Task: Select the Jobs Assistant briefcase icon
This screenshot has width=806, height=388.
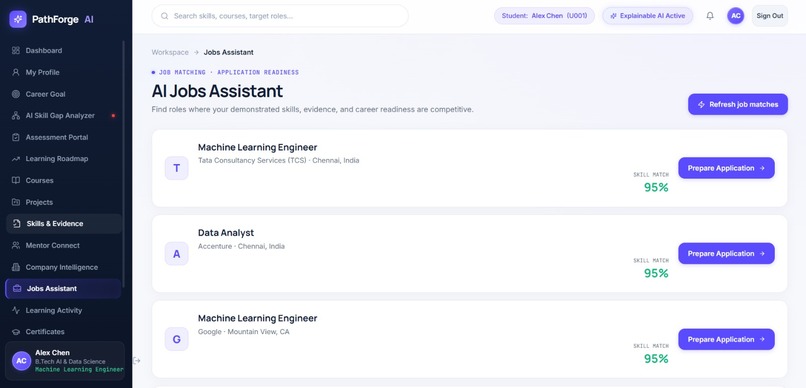Action: click(x=17, y=288)
